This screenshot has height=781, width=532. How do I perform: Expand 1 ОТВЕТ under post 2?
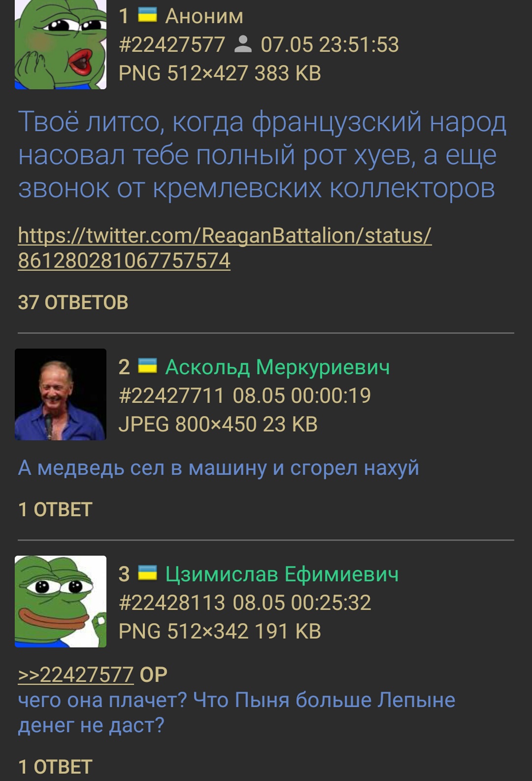point(55,509)
